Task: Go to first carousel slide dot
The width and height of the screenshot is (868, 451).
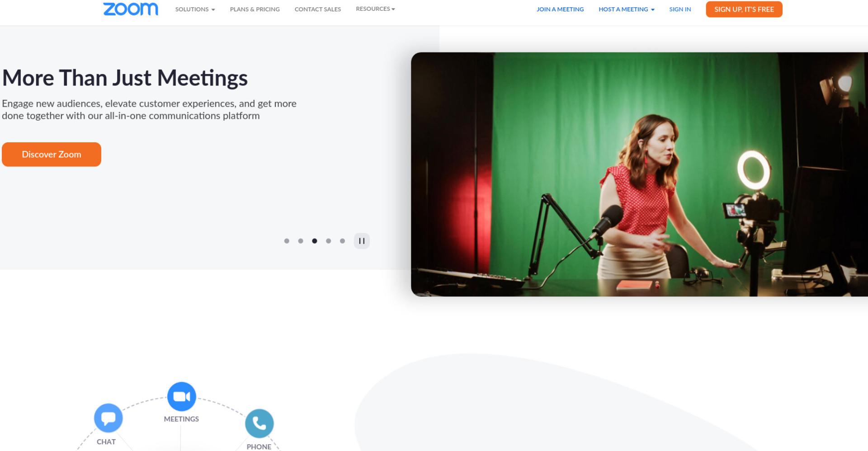Action: click(287, 241)
